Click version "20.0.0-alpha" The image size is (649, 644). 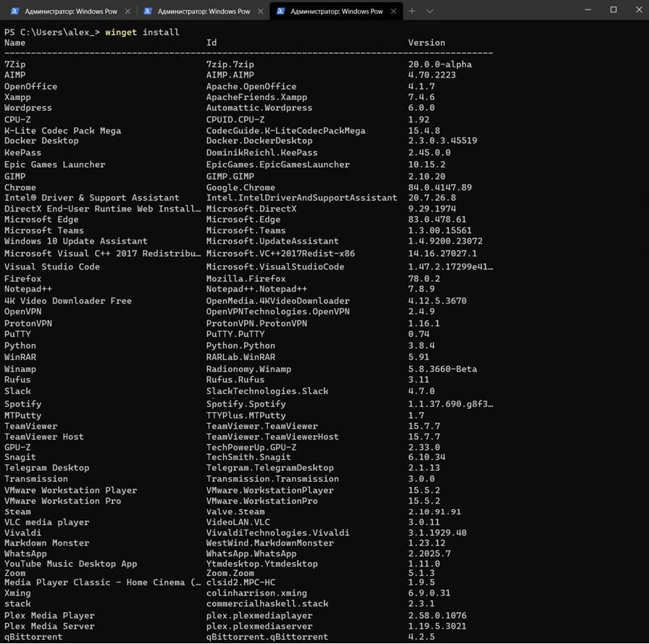point(440,64)
